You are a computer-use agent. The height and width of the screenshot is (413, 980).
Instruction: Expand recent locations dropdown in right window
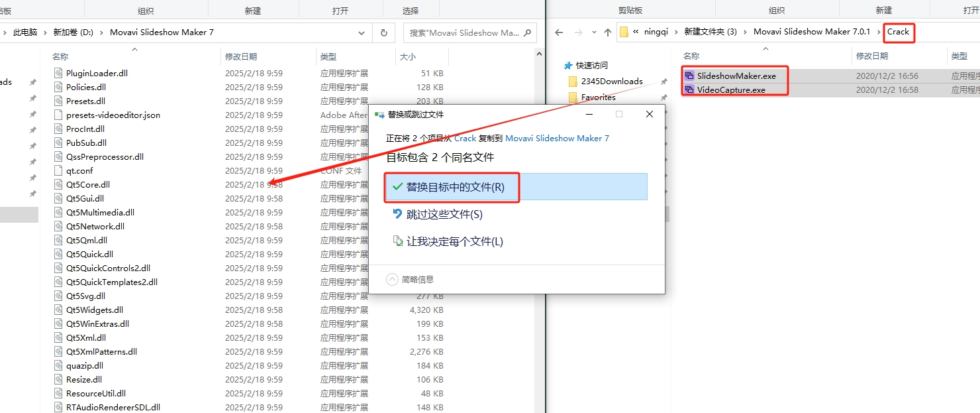coord(593,32)
